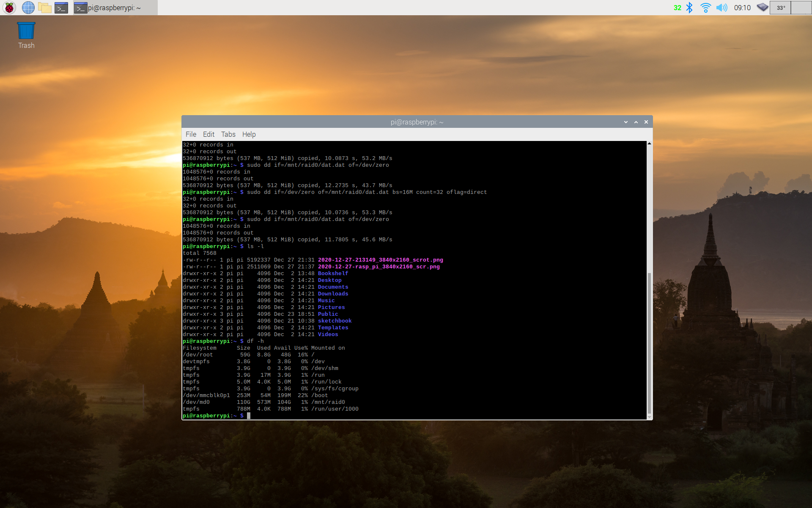The height and width of the screenshot is (508, 812).
Task: Click the Music directory name
Action: pyautogui.click(x=326, y=301)
